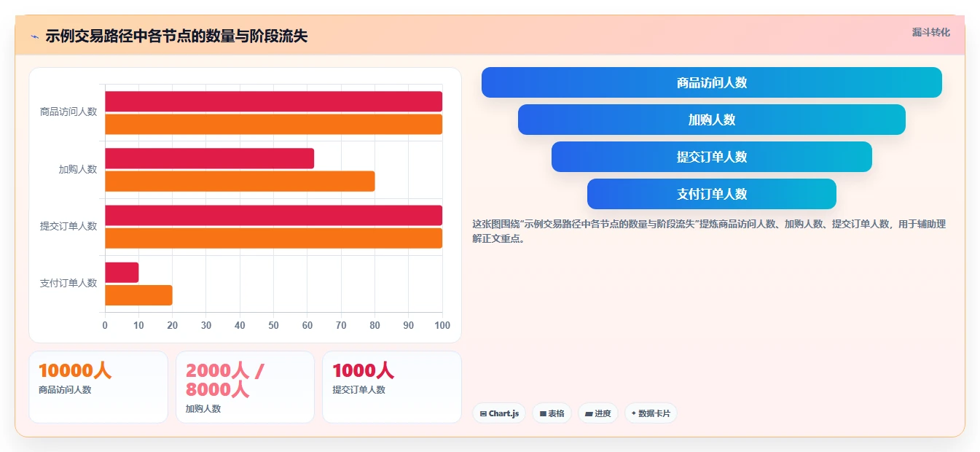Click the 漏斗转化 tag in the header
This screenshot has width=980, height=452.
[x=930, y=32]
